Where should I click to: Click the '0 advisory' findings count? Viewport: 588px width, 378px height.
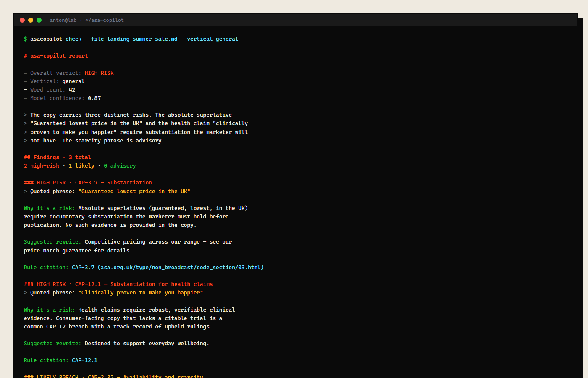click(120, 166)
